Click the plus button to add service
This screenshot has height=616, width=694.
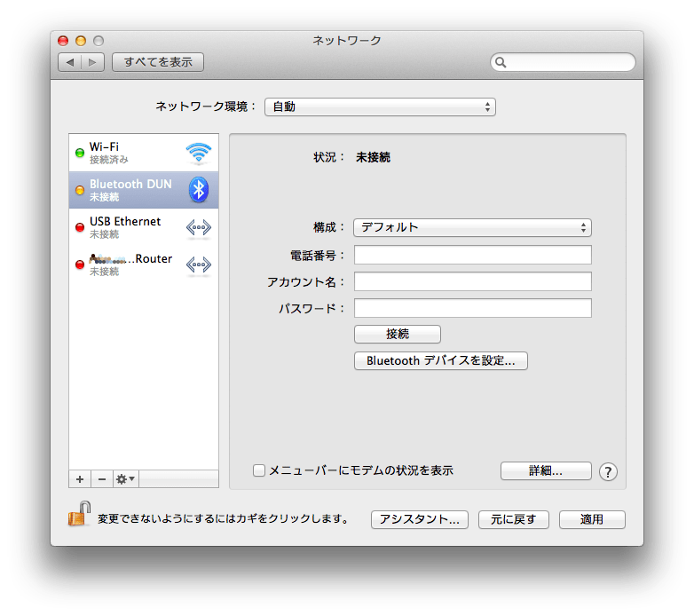[x=80, y=478]
